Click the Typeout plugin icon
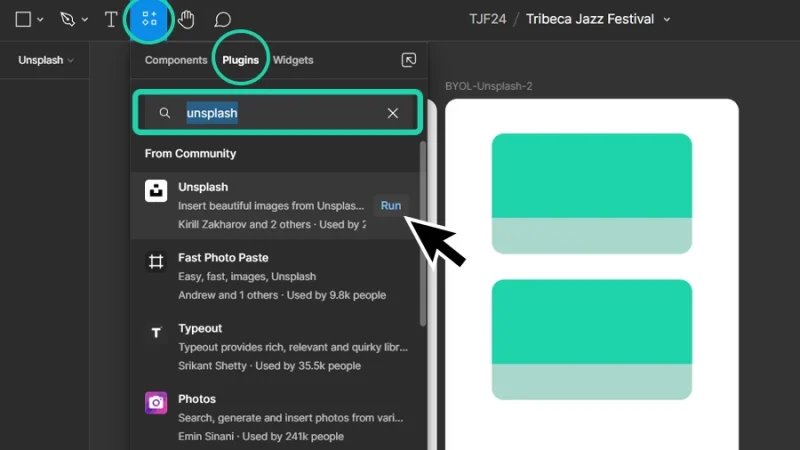 point(156,333)
